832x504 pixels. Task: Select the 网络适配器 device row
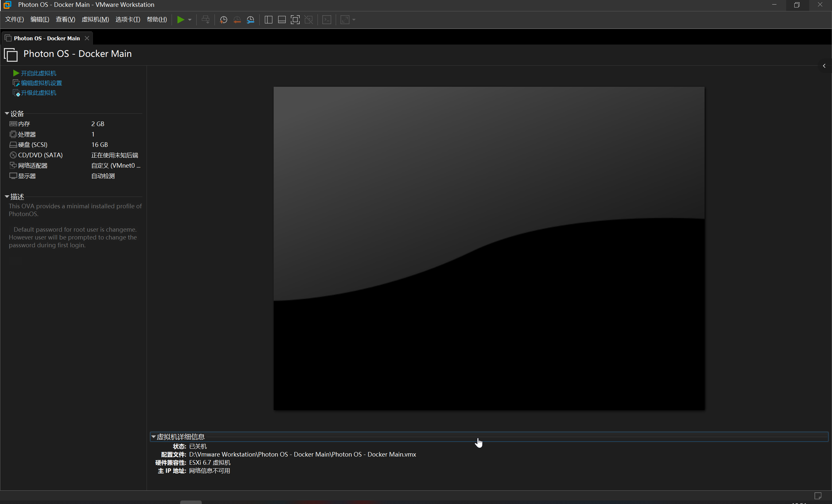tap(75, 166)
